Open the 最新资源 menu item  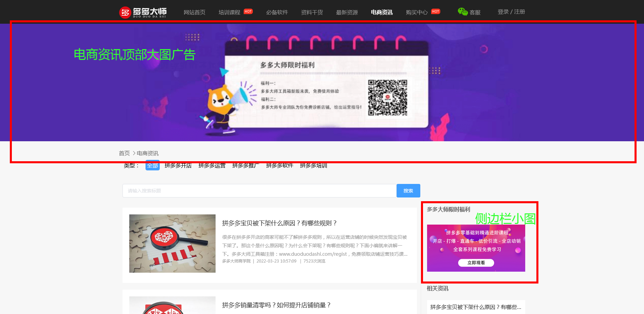[x=347, y=13]
